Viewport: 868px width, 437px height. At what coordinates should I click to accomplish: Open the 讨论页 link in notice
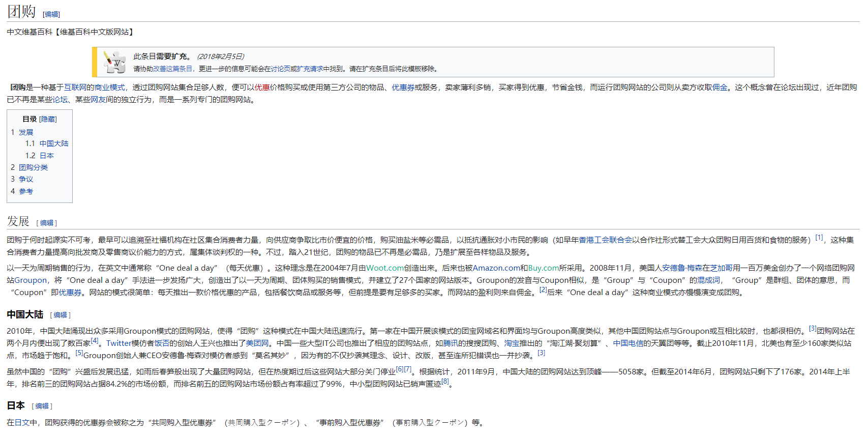point(281,69)
